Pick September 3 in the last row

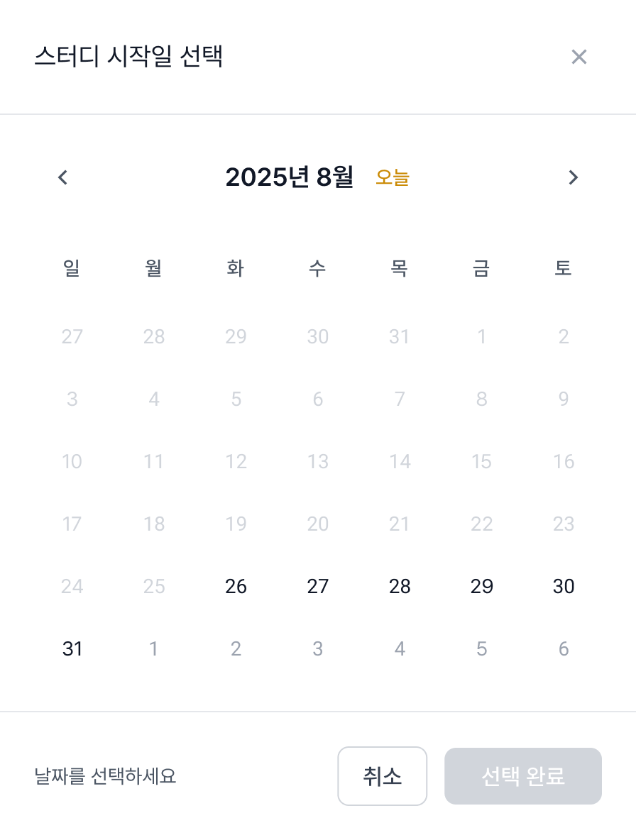pyautogui.click(x=318, y=649)
